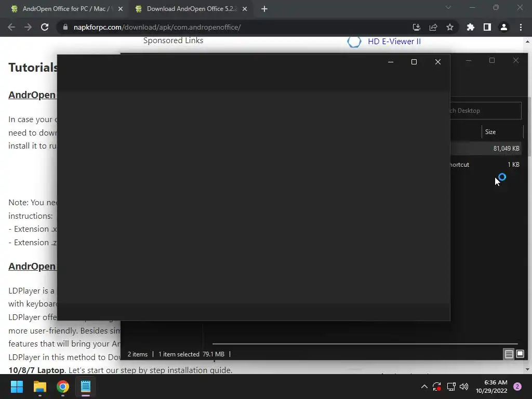
Task: Minimize the blank dark front window
Action: click(391, 62)
